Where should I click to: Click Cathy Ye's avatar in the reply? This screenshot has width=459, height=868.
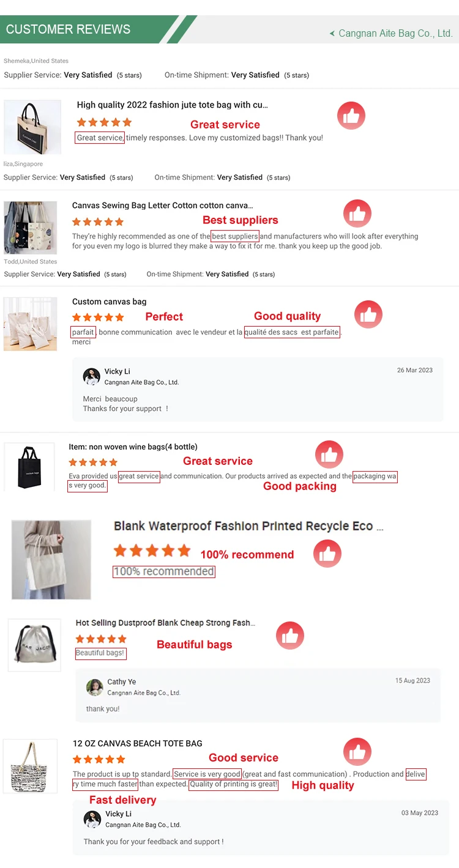coord(94,687)
